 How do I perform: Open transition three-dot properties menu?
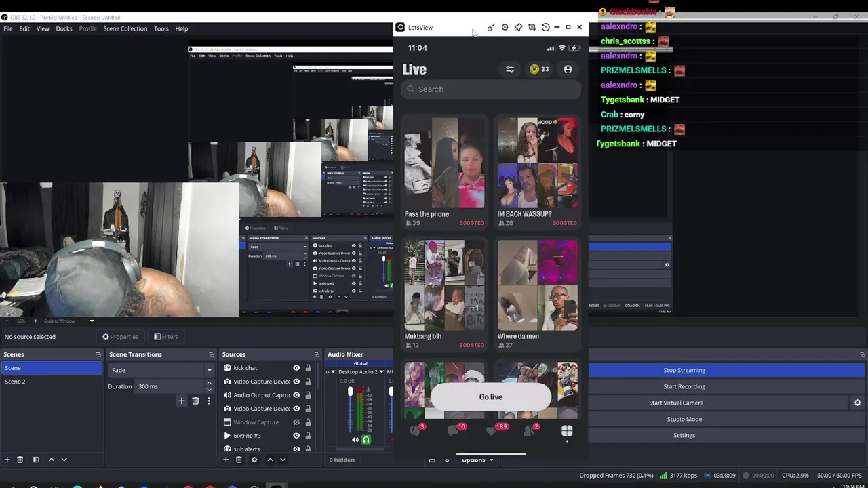[x=208, y=401]
